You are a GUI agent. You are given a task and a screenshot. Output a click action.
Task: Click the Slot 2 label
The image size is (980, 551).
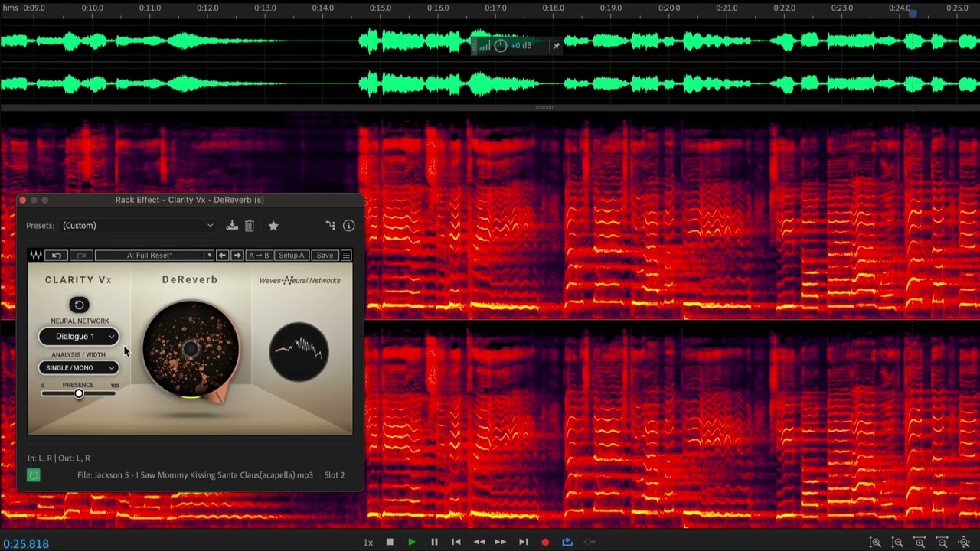334,475
